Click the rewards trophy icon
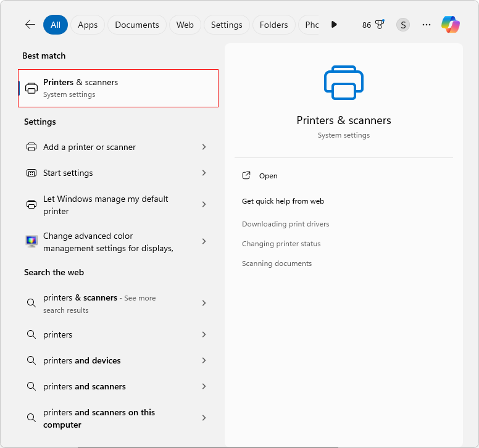 click(x=380, y=25)
